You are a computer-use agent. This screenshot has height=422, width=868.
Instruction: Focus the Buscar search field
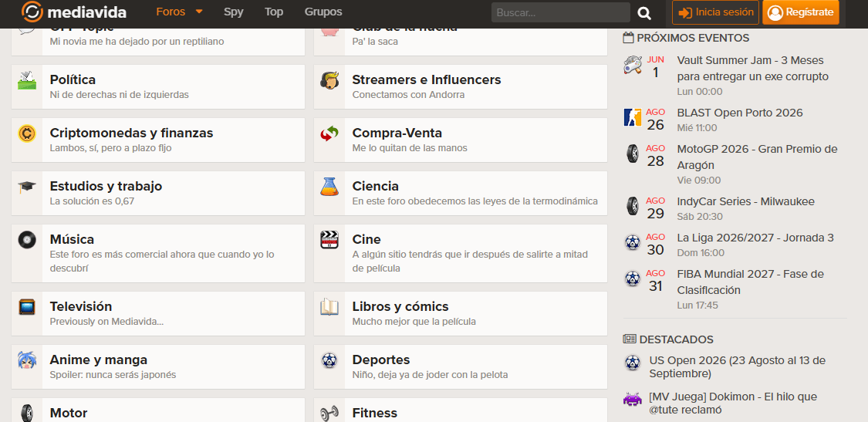(561, 12)
